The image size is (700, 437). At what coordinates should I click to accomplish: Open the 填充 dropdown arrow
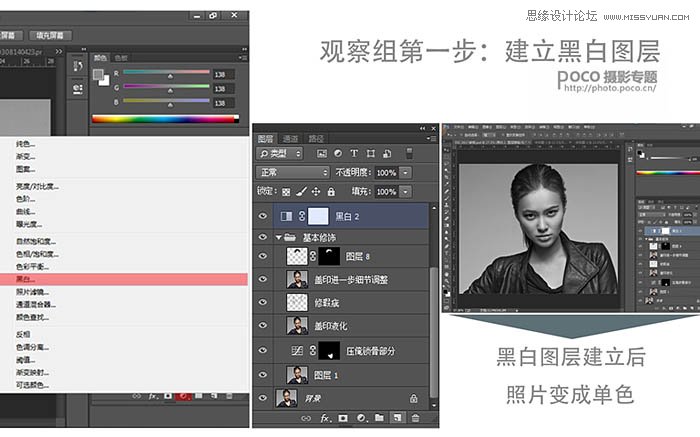pos(405,192)
